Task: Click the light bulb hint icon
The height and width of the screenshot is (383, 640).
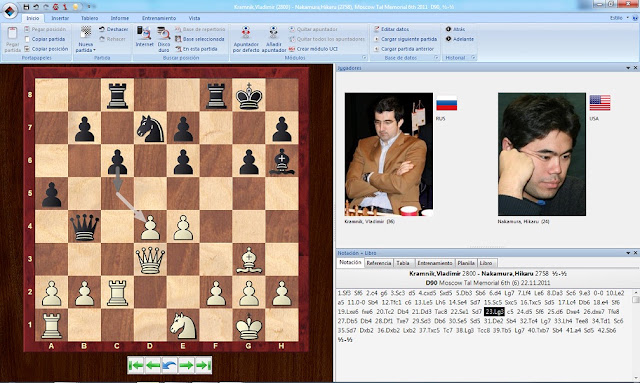Action: pos(76,7)
